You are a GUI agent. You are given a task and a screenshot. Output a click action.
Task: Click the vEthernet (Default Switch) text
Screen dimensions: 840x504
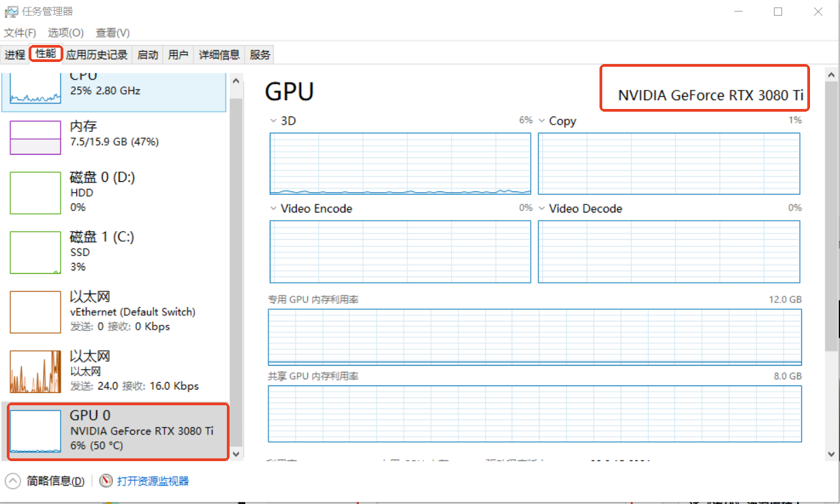[133, 312]
